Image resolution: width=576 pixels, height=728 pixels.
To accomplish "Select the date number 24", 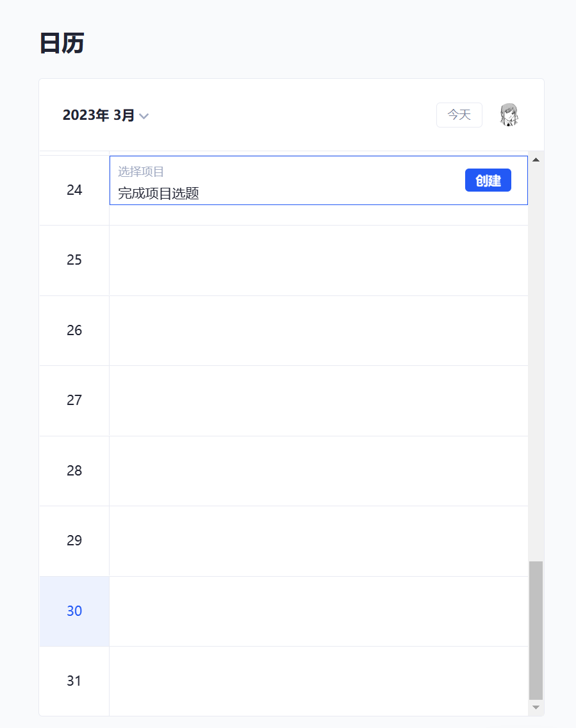I will 74,190.
